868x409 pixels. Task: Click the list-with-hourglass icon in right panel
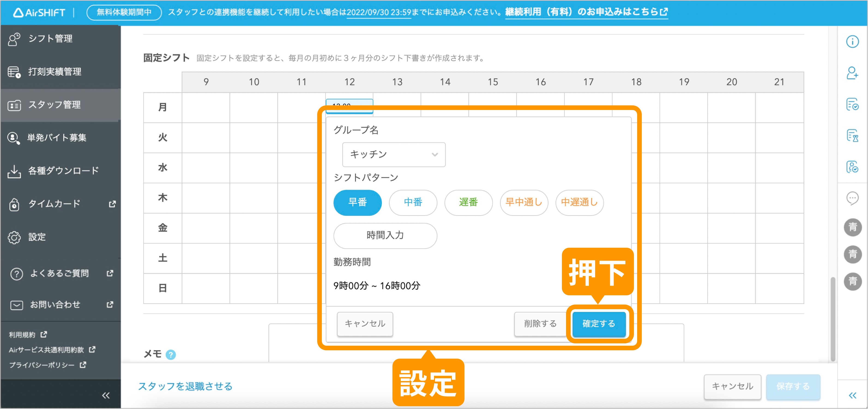852,136
